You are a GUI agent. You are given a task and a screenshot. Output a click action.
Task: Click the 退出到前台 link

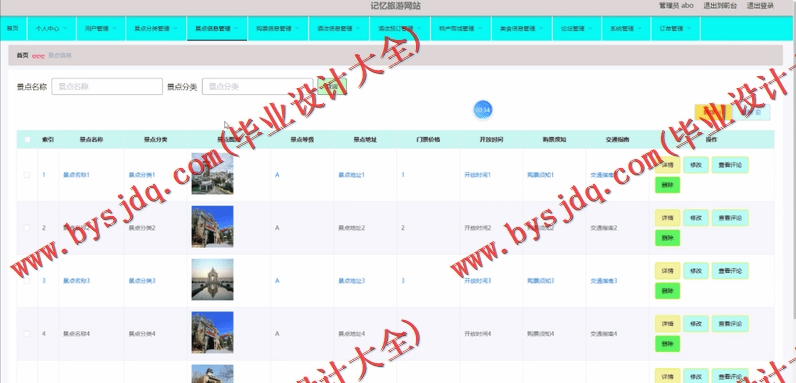[x=720, y=6]
